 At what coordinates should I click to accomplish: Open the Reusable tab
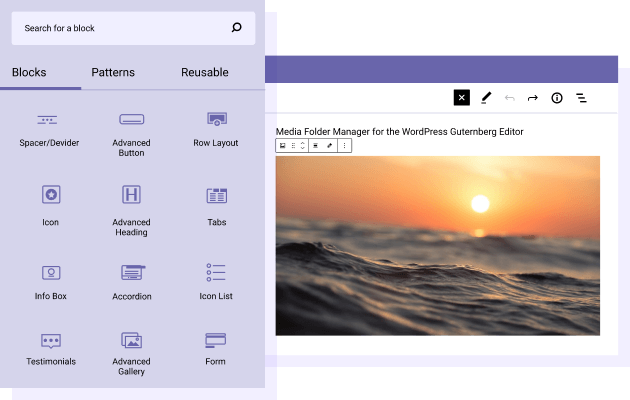204,72
